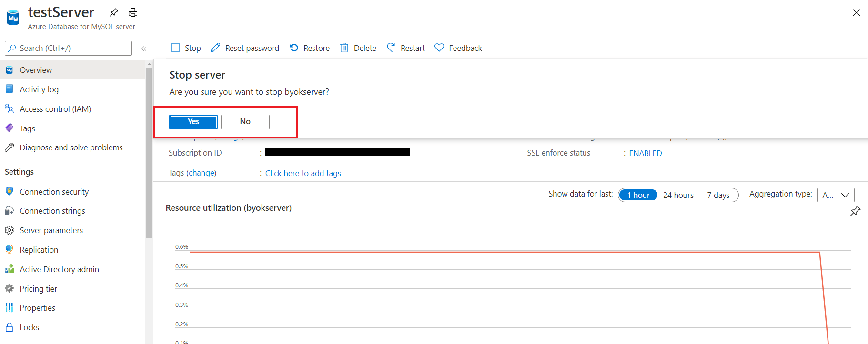Click the Properties bars icon
The width and height of the screenshot is (868, 344).
click(x=9, y=308)
